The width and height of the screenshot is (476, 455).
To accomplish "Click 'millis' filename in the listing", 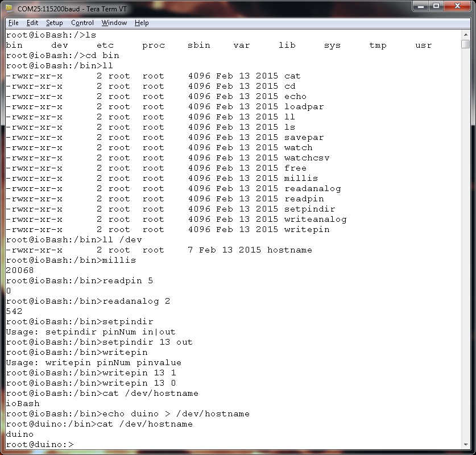I will 301,178.
